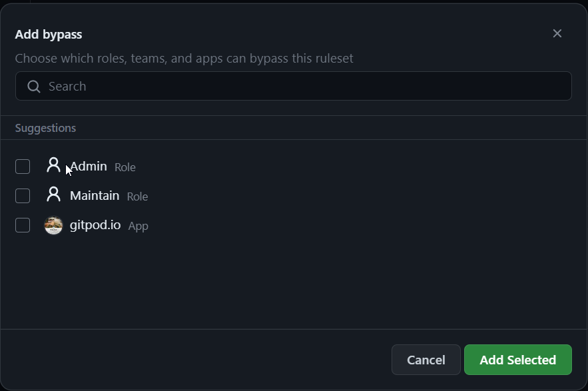The image size is (588, 391).
Task: Check the Admin checkbox
Action: [22, 166]
